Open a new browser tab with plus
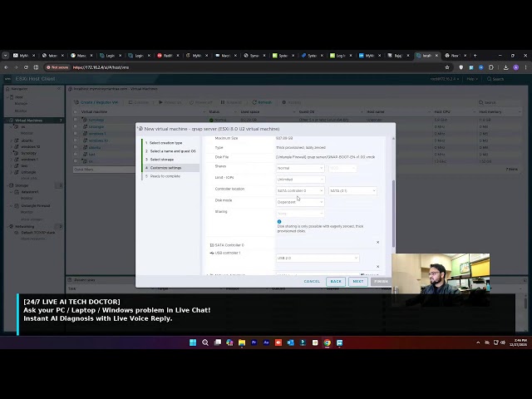Screen dimensions: 532x399 pyautogui.click(x=475, y=56)
